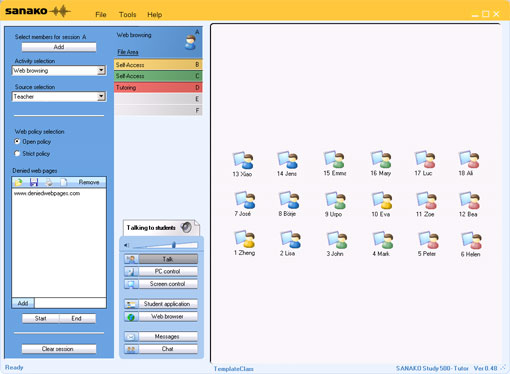
Task: Click Add button below denied pages list
Action: coord(23,303)
